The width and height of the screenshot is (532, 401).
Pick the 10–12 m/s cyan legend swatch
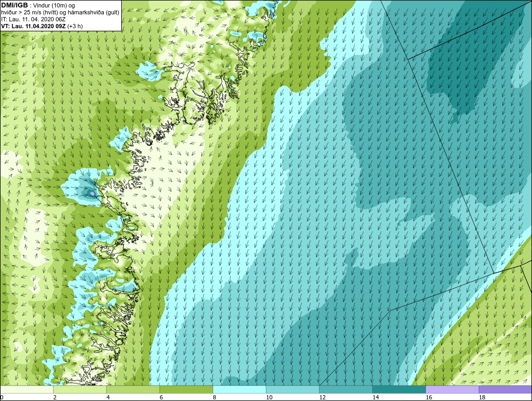click(293, 389)
